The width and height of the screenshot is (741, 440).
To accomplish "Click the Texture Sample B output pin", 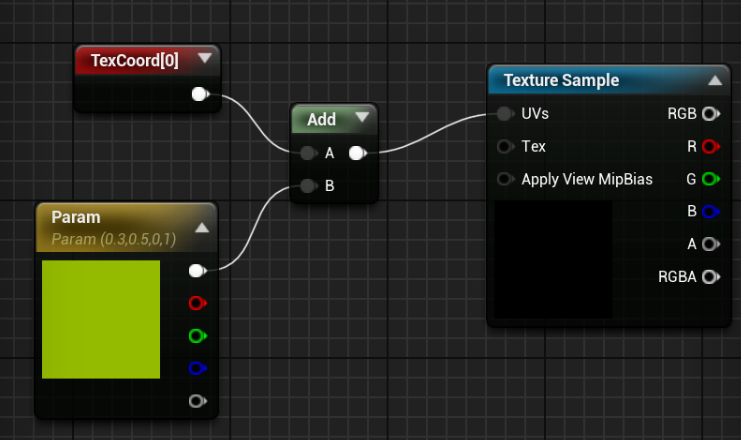I will coord(711,211).
